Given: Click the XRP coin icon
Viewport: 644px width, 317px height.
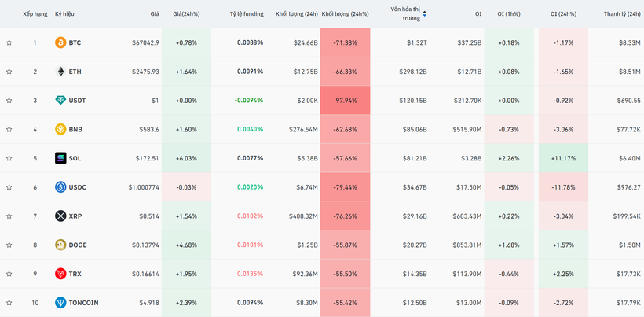Looking at the screenshot, I should 60,216.
